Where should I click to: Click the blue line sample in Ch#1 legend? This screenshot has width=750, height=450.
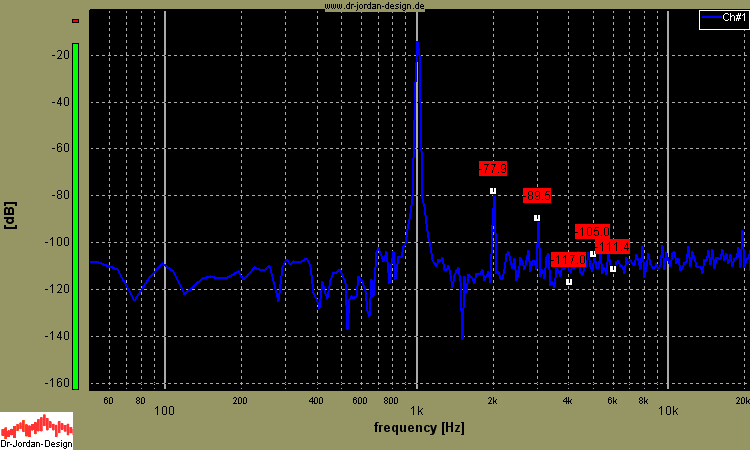(x=710, y=18)
